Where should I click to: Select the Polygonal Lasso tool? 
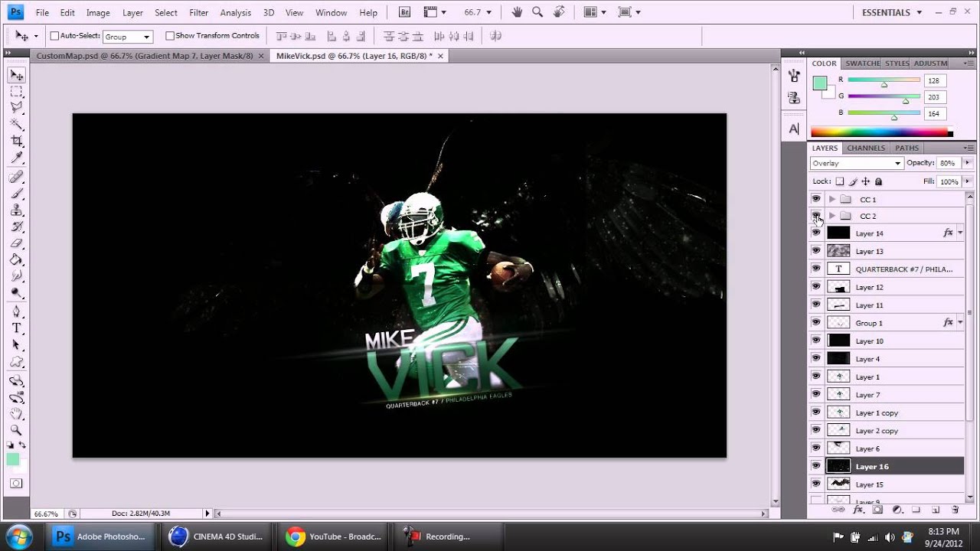pos(16,108)
